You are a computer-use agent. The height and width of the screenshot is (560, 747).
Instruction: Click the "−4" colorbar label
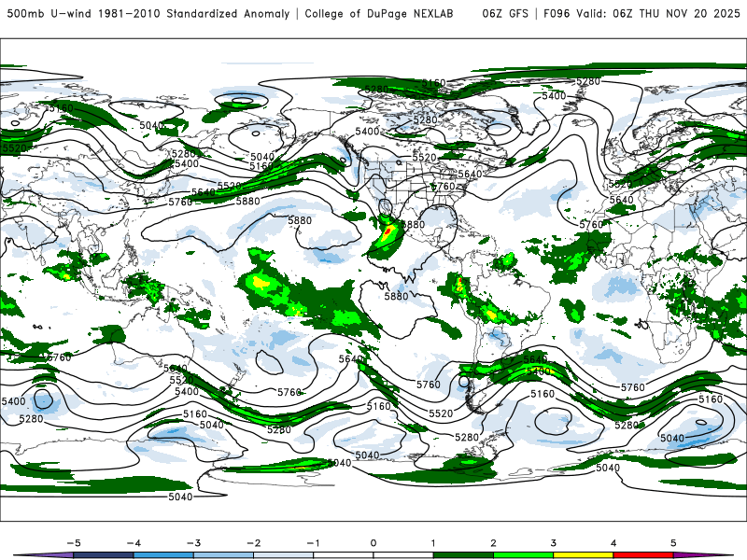(x=134, y=543)
